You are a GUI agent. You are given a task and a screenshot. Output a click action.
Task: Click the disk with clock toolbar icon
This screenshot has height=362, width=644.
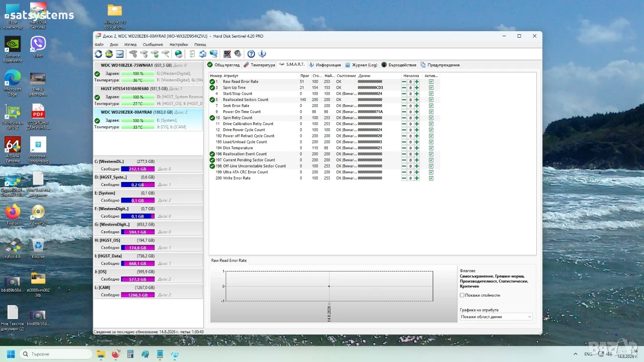point(133,54)
